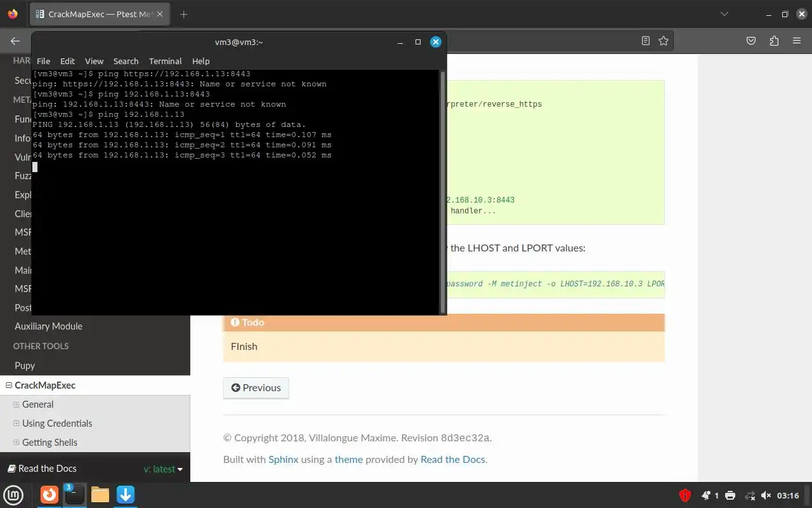Open the Firefox hamburger menu
The width and height of the screenshot is (812, 508).
pos(797,41)
